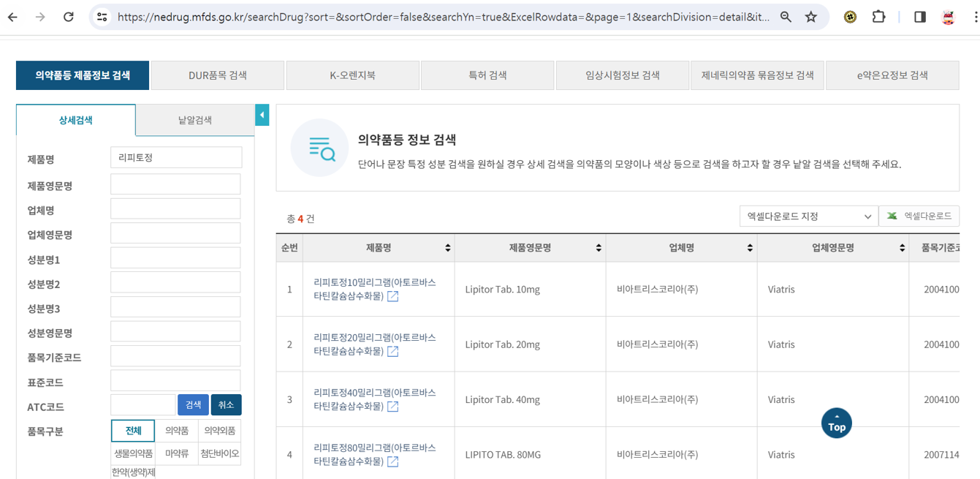Open 리피토정80밀리그램 product link
Viewport: 980px width, 479px height.
pos(374,454)
